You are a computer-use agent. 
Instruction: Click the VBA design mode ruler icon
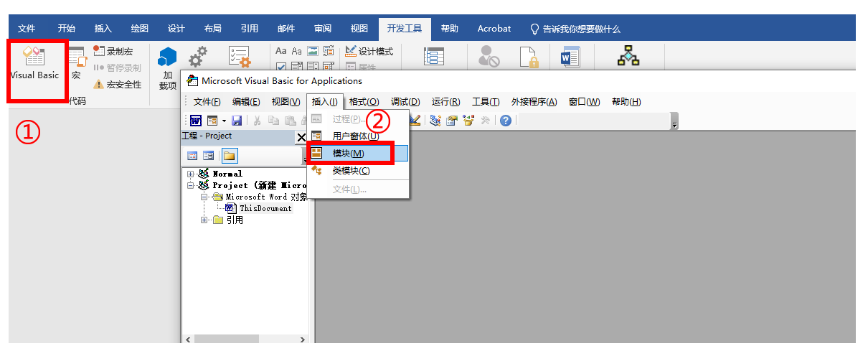click(x=415, y=121)
